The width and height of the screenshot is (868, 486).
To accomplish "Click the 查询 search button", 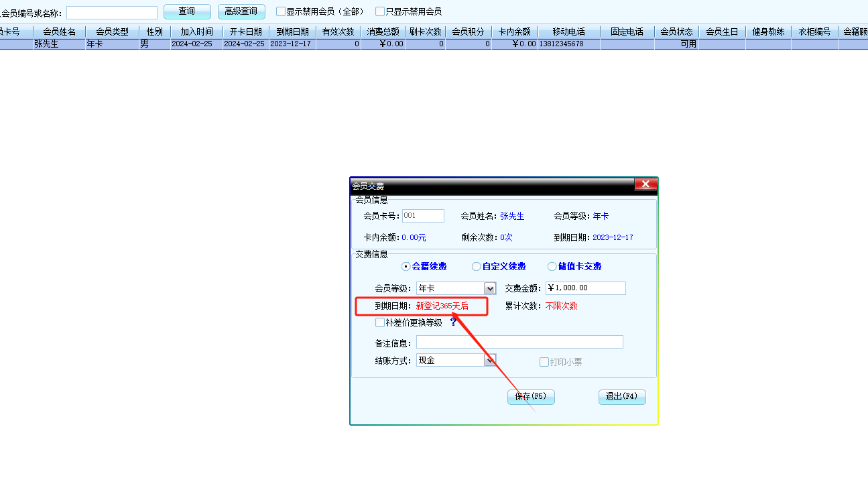I will 187,11.
